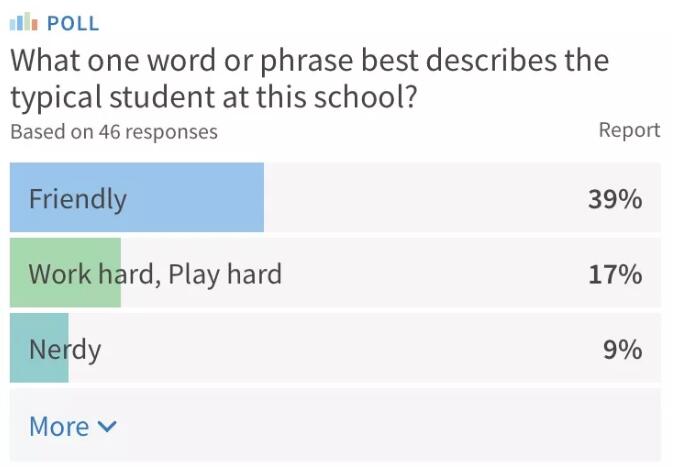
Task: Select the Friendly poll answer label
Action: (x=78, y=198)
